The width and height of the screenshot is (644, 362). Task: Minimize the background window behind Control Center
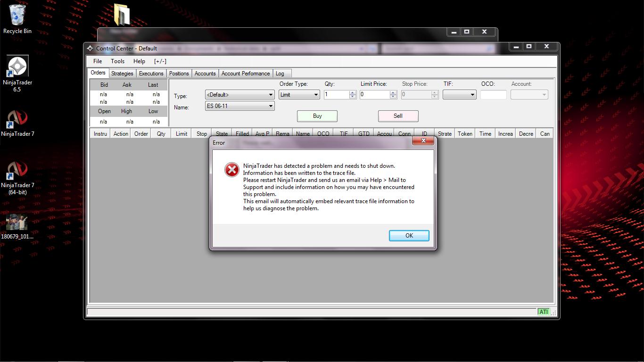tap(454, 32)
